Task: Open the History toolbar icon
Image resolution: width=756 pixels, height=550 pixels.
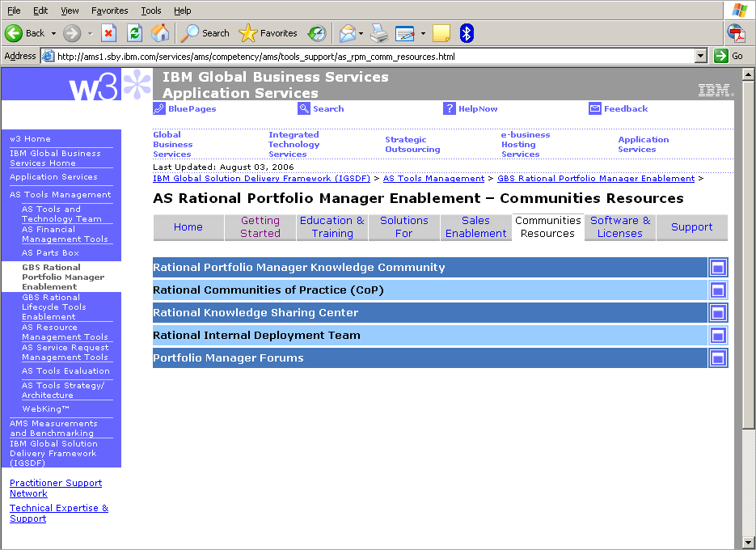Action: pyautogui.click(x=317, y=33)
